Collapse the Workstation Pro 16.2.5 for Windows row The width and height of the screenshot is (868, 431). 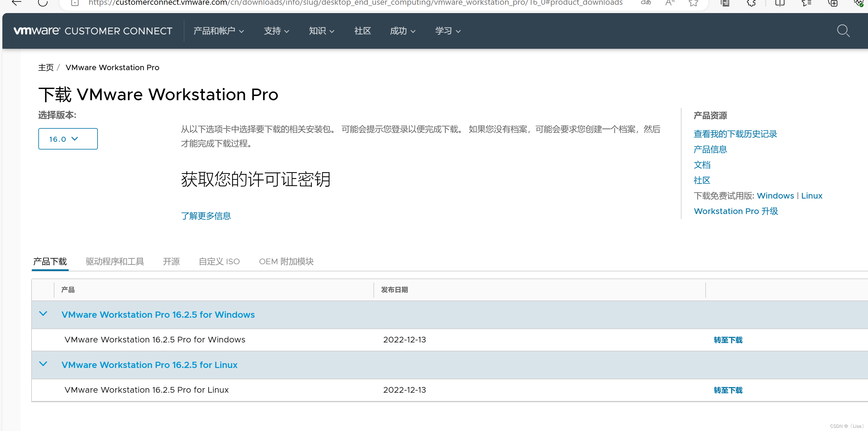click(x=43, y=314)
